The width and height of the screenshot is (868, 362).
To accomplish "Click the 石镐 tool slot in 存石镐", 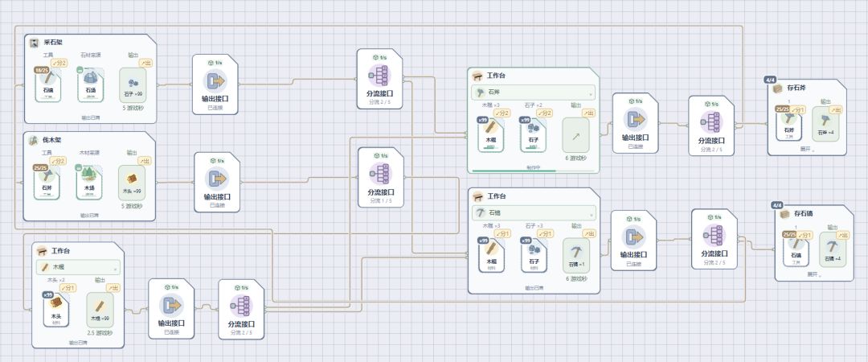I will click(x=796, y=250).
